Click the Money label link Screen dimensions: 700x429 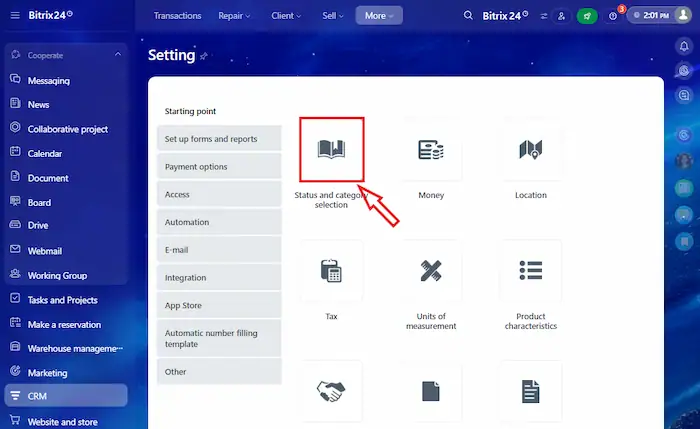coord(431,195)
